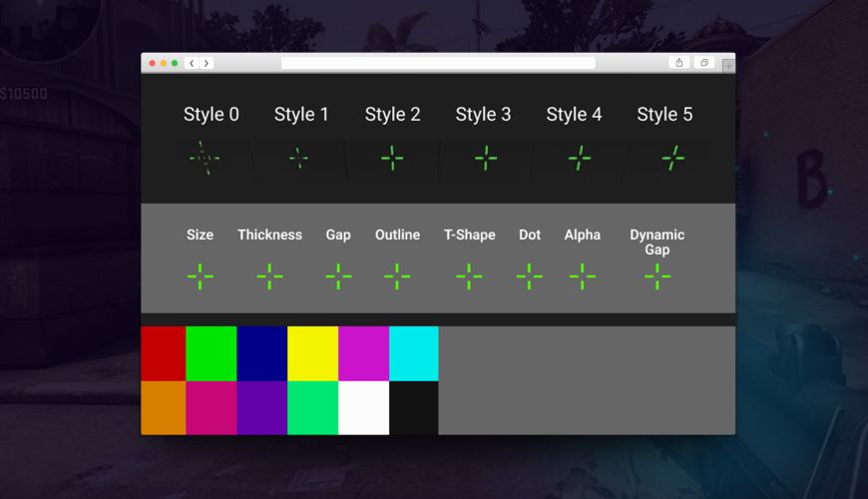This screenshot has height=499, width=868.
Task: Go back with the browser arrow
Action: 192,63
